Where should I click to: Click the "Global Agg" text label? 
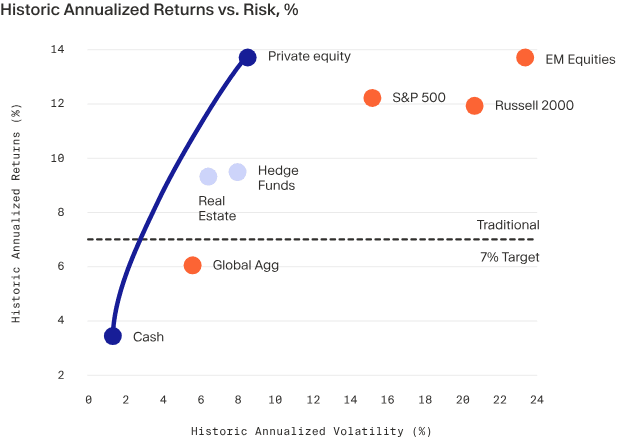click(x=245, y=266)
